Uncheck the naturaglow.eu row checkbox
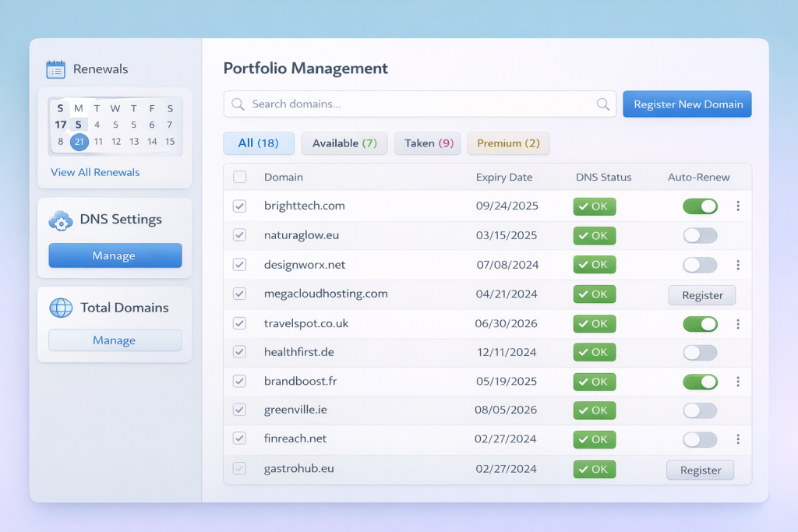The image size is (798, 532). point(240,235)
